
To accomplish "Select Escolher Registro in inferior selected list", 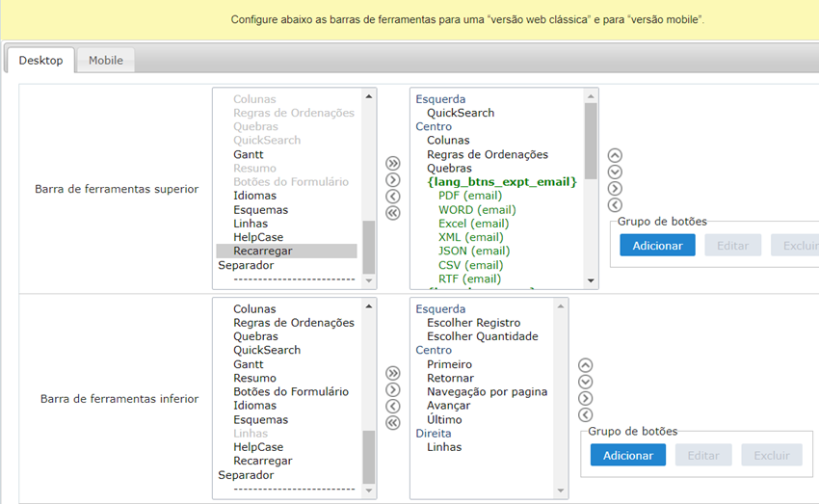I will pos(474,323).
